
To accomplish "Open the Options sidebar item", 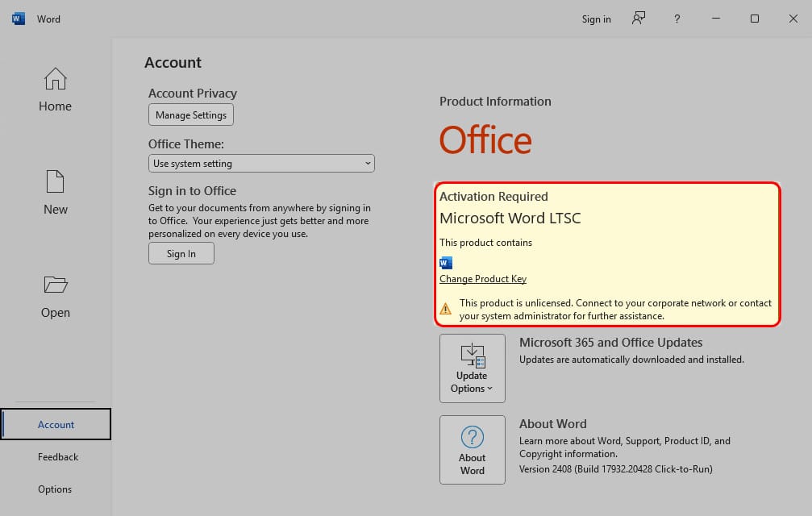I will click(54, 489).
